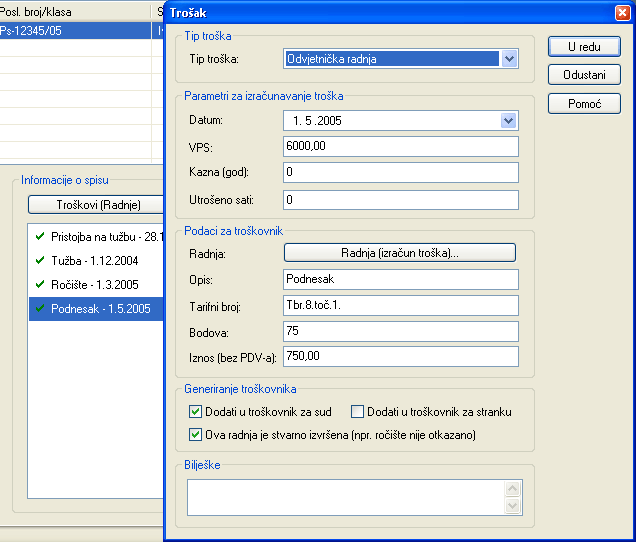The height and width of the screenshot is (542, 636).
Task: Open the Tip troška dropdown
Action: coord(510,59)
